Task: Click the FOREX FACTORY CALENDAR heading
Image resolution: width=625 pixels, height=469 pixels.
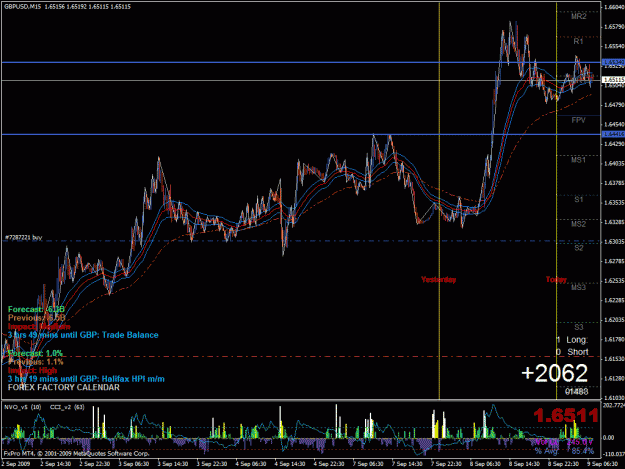Action: pyautogui.click(x=63, y=387)
